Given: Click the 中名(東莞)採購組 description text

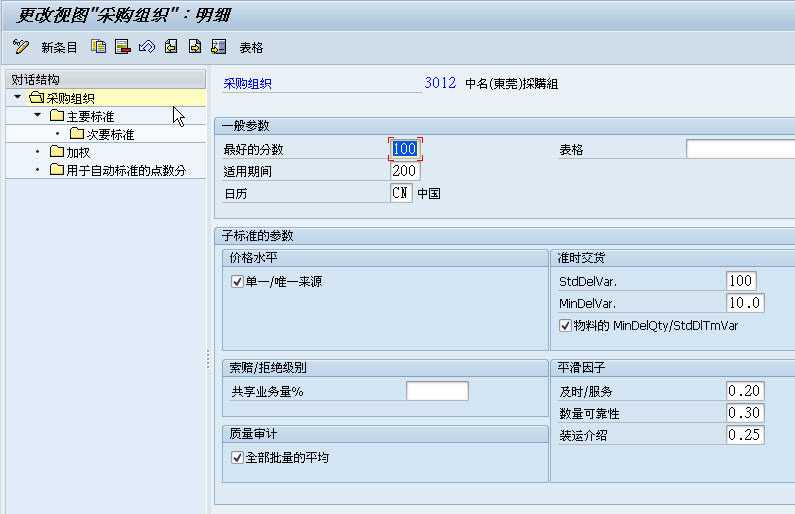Looking at the screenshot, I should tap(512, 84).
